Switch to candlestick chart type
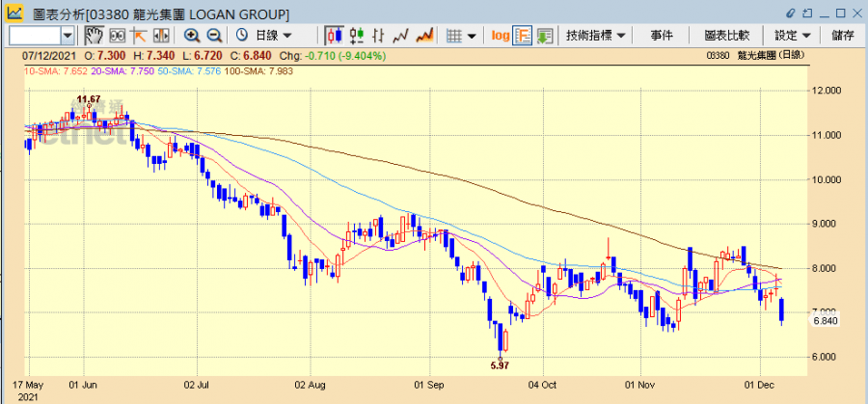The height and width of the screenshot is (404, 868). pos(335,35)
